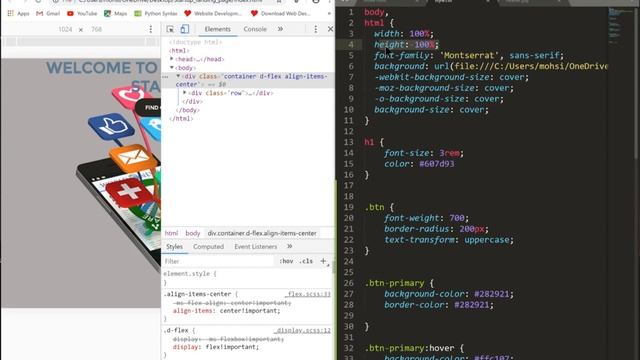Toggle the device toolbar icon
Image resolution: width=640 pixels, height=360 pixels.
(184, 29)
